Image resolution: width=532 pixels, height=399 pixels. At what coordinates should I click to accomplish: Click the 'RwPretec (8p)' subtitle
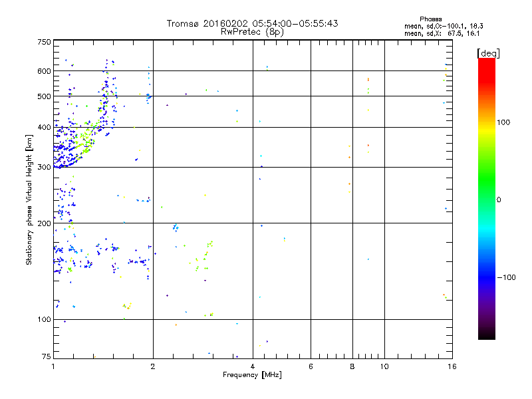tap(253, 32)
